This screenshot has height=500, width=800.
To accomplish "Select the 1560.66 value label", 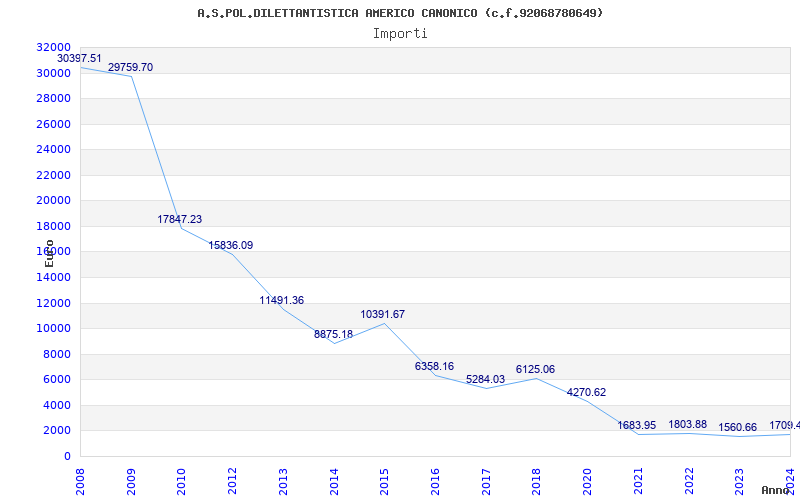I will pyautogui.click(x=738, y=428).
